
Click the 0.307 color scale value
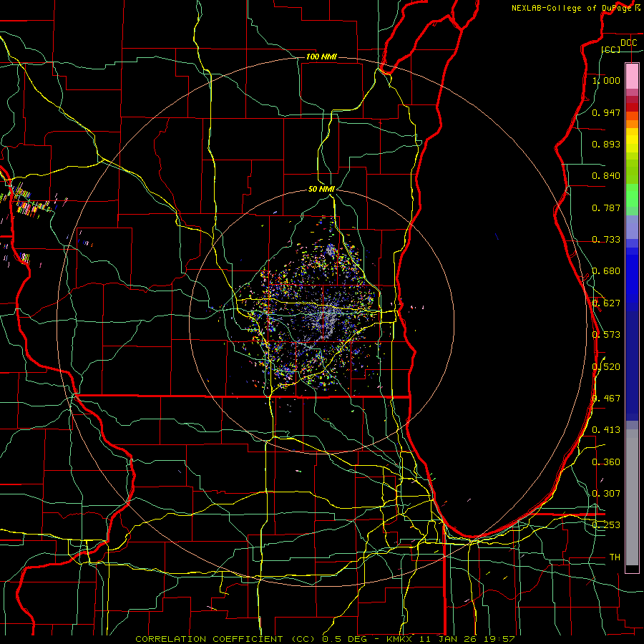[x=606, y=494]
